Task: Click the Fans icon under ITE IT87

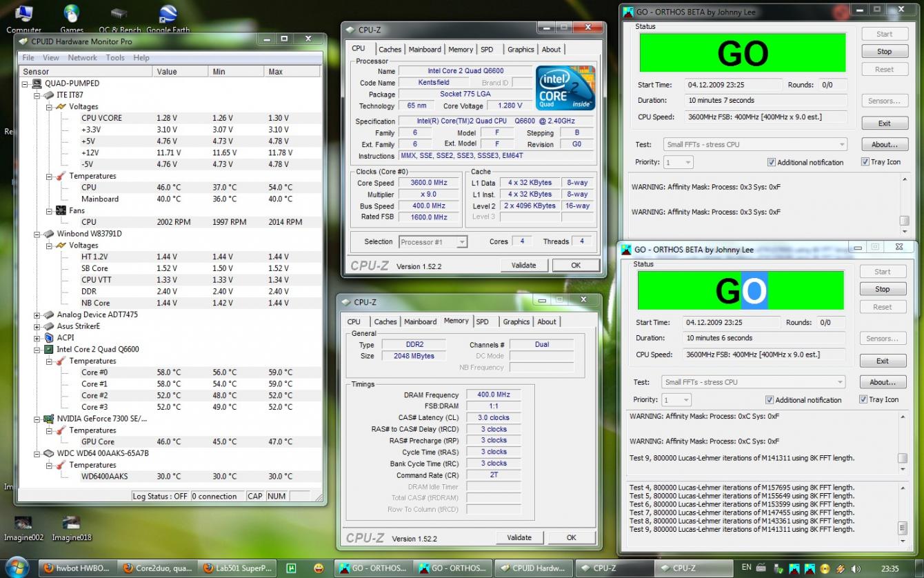Action: coord(61,210)
